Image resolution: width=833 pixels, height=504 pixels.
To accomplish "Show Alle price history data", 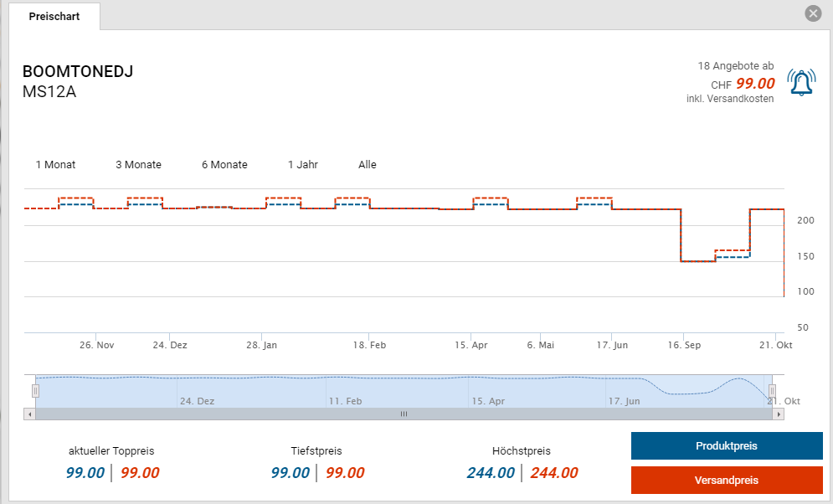I will pyautogui.click(x=368, y=165).
